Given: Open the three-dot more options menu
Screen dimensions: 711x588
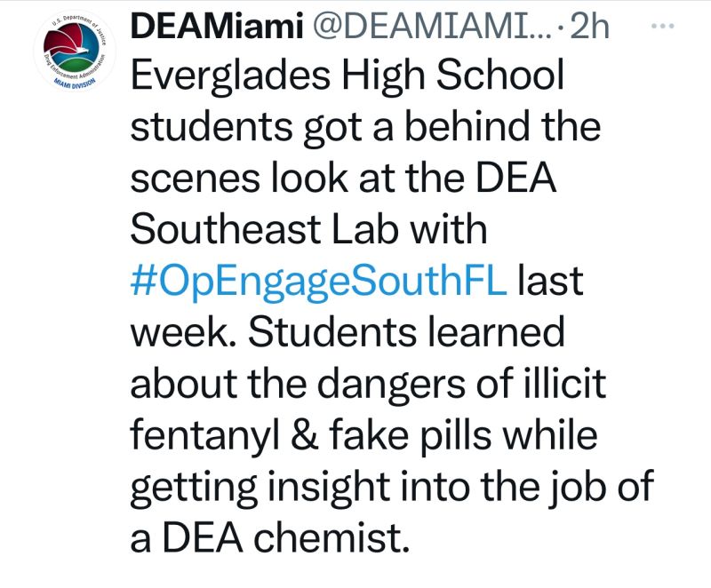Looking at the screenshot, I should tap(662, 27).
